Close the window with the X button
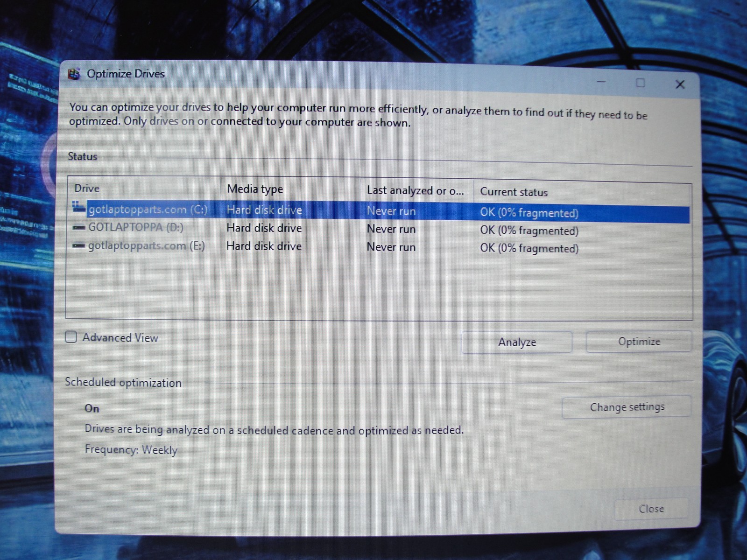 [x=680, y=84]
